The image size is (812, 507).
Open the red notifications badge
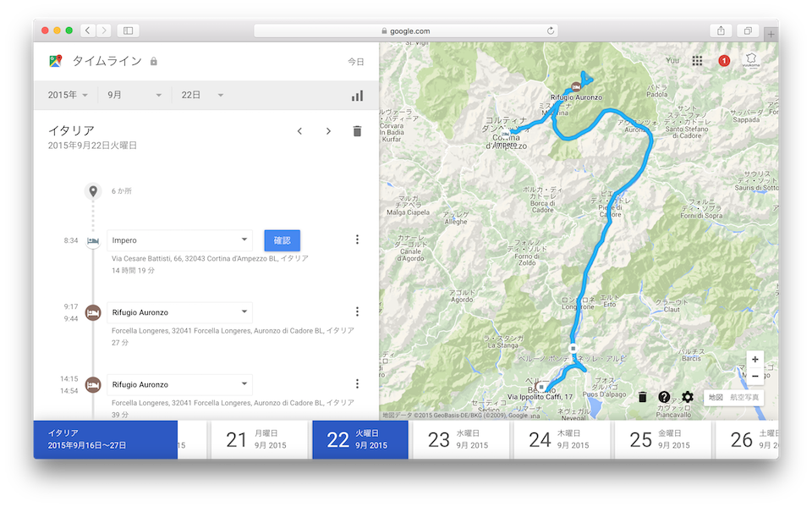[724, 61]
